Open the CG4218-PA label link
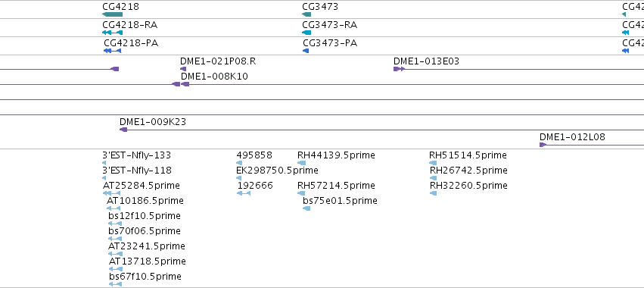This screenshot has width=644, height=288. (131, 43)
